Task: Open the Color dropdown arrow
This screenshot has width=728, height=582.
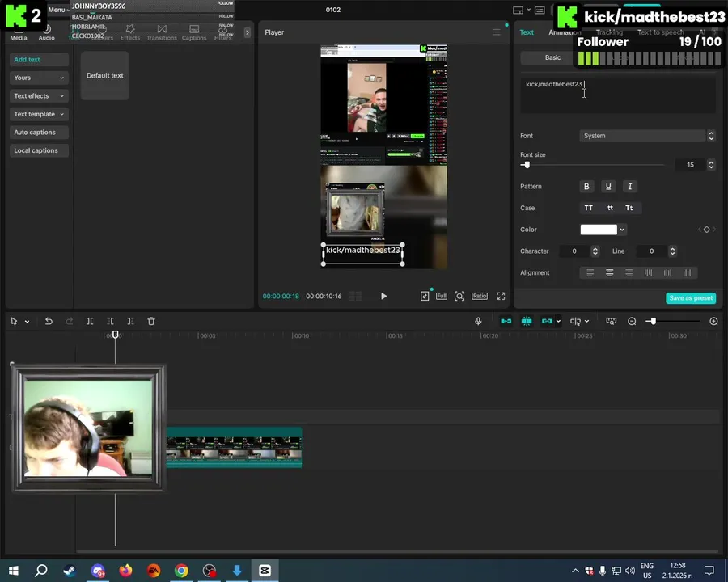Action: (x=622, y=230)
